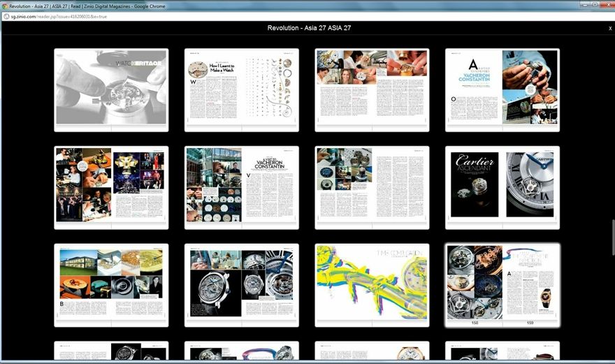
Task: Open the blue-titled Vacheron Constantin opening spread
Action: 502,90
